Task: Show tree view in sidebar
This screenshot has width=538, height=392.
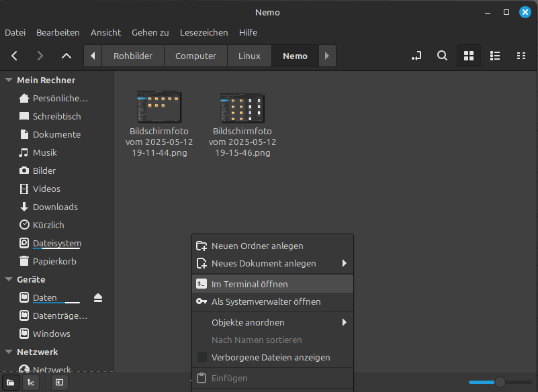Action: [30, 382]
